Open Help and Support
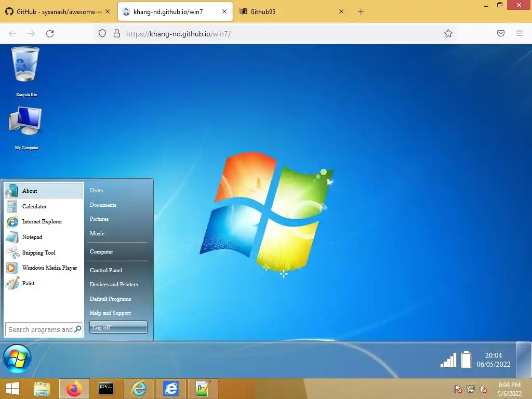 coord(110,313)
